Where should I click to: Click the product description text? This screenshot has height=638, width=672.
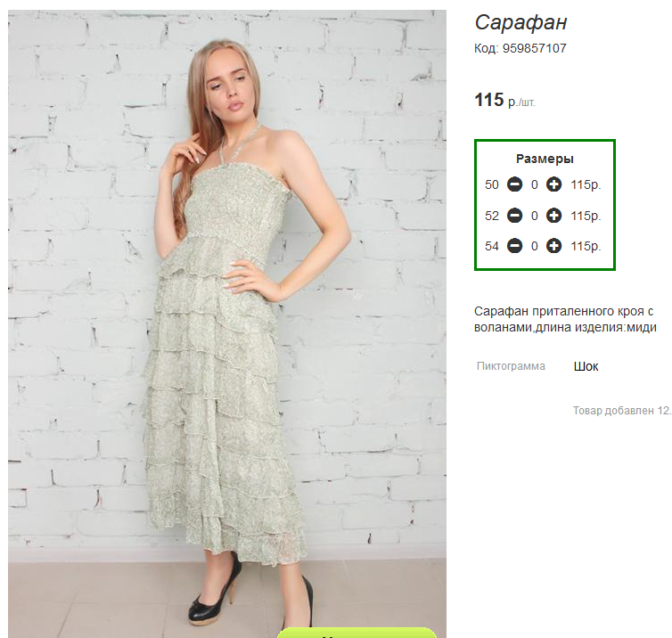[565, 319]
